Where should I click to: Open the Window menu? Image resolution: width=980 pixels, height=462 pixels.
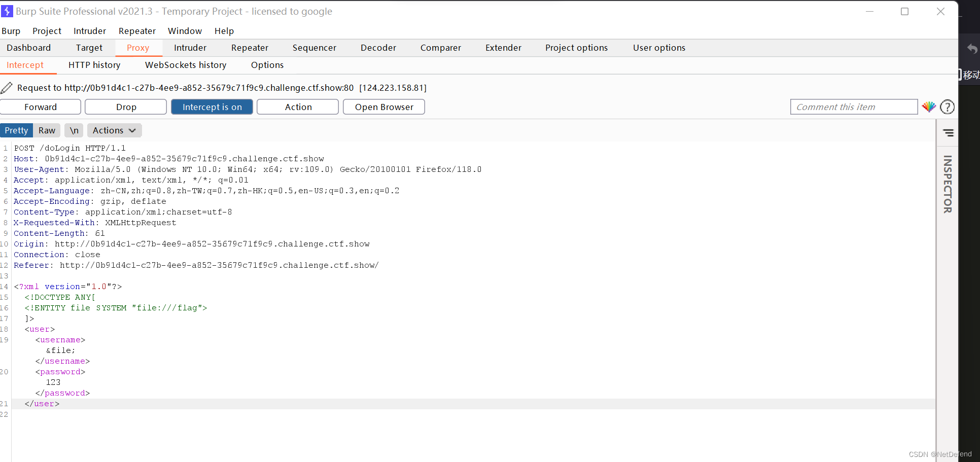185,31
